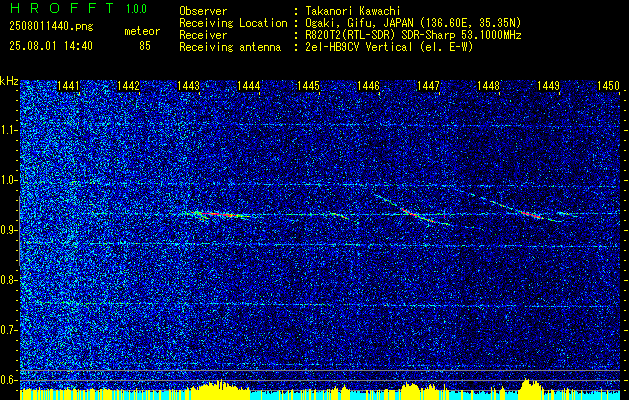Click time marker 1442

pos(128,86)
